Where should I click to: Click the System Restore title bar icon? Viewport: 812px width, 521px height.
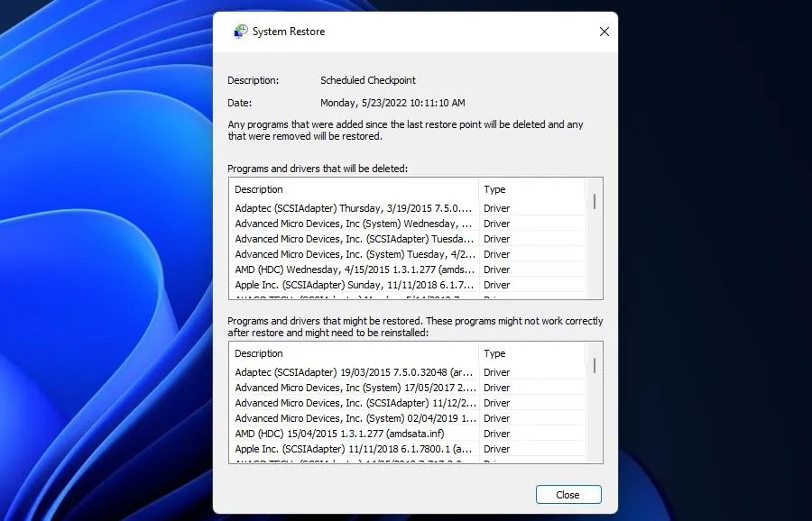click(x=240, y=32)
